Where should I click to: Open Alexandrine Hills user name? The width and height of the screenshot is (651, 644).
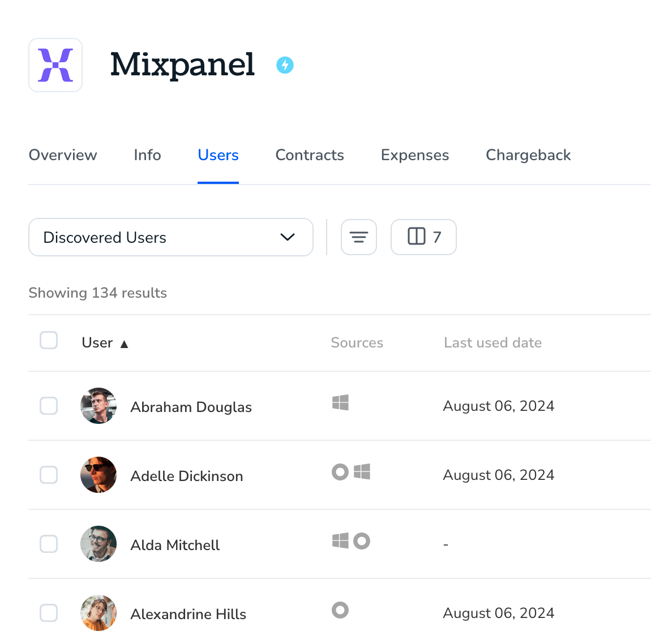[x=188, y=614]
